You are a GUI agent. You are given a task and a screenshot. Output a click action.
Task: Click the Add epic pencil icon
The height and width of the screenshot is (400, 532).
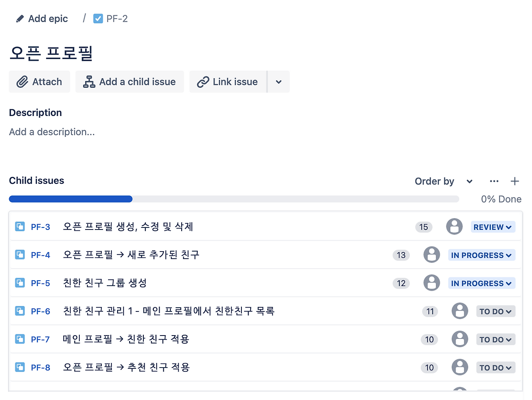pyautogui.click(x=20, y=19)
